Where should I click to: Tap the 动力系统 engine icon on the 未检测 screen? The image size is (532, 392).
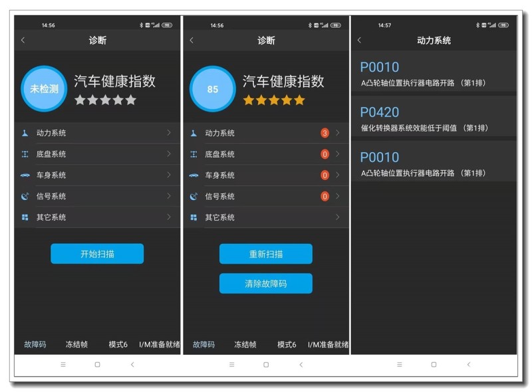point(25,133)
